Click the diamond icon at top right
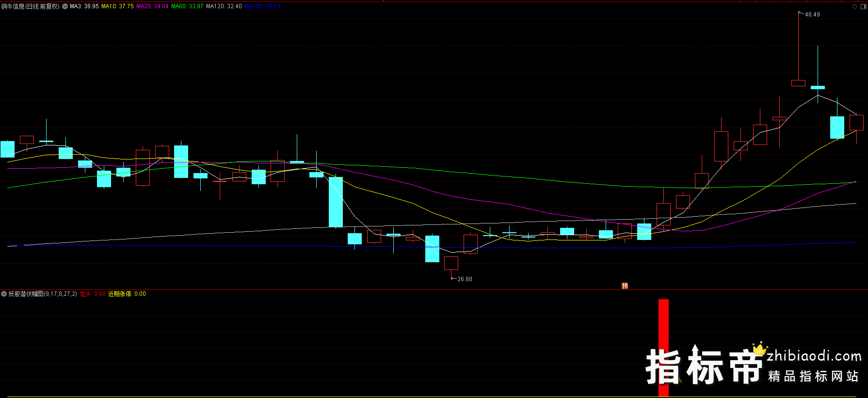Viewport: 868px width, 398px height. [x=855, y=6]
